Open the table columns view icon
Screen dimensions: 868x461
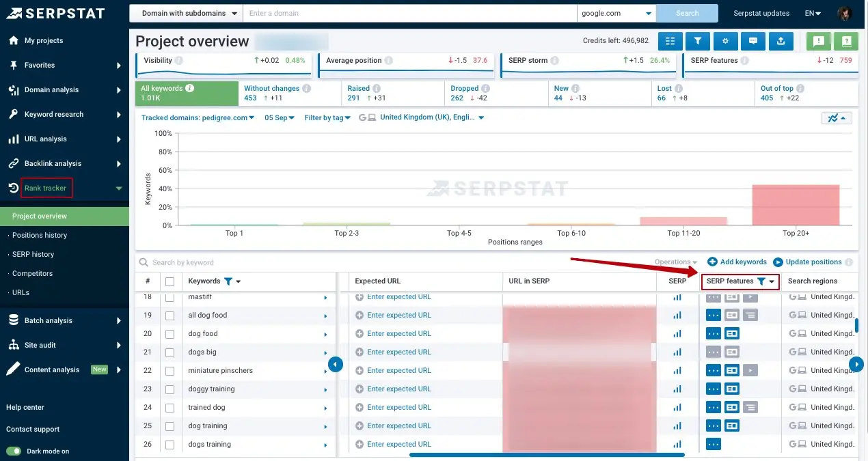[x=670, y=41]
